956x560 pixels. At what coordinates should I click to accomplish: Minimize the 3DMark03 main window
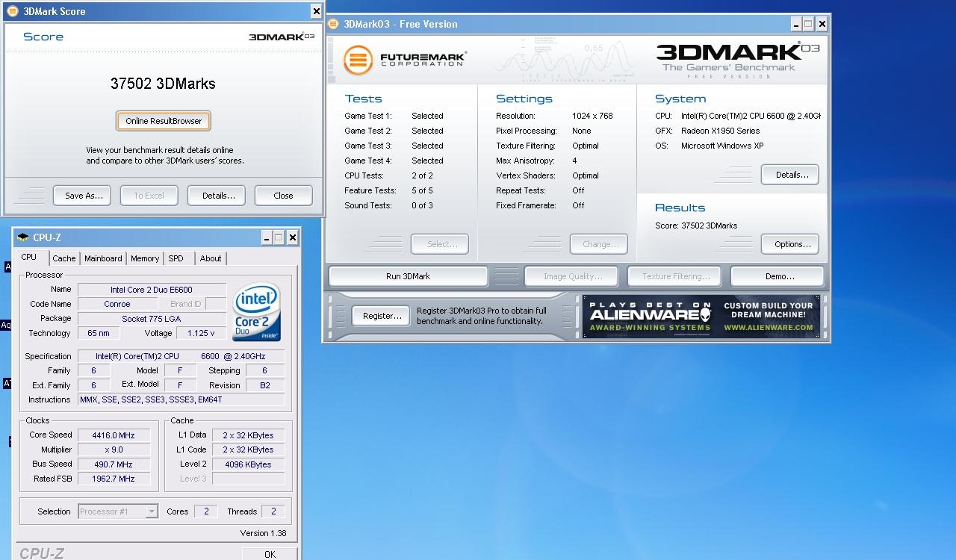797,24
